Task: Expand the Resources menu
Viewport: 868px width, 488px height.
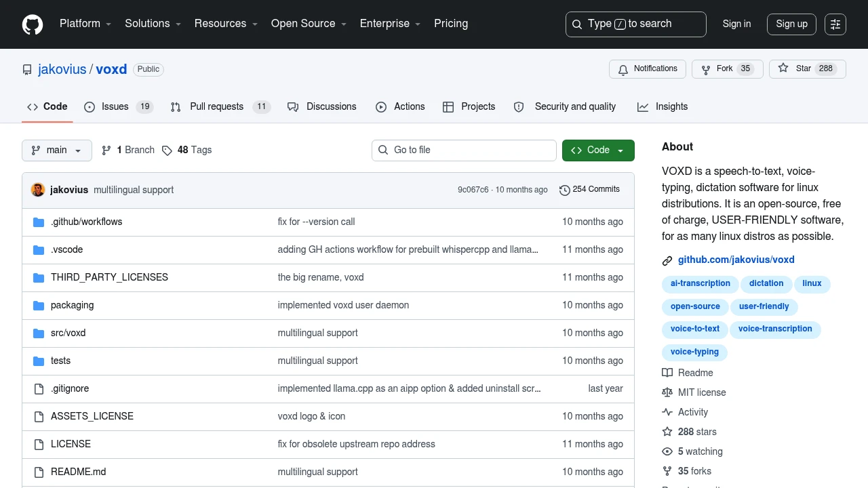Action: pos(226,24)
